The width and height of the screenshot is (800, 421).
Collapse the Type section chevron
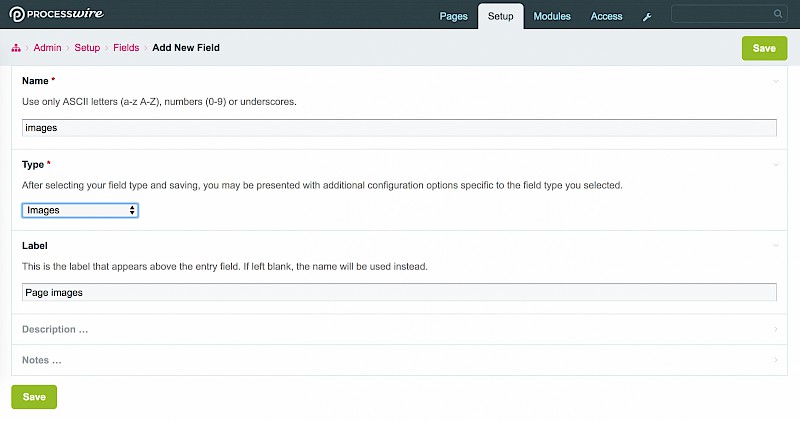(x=776, y=163)
